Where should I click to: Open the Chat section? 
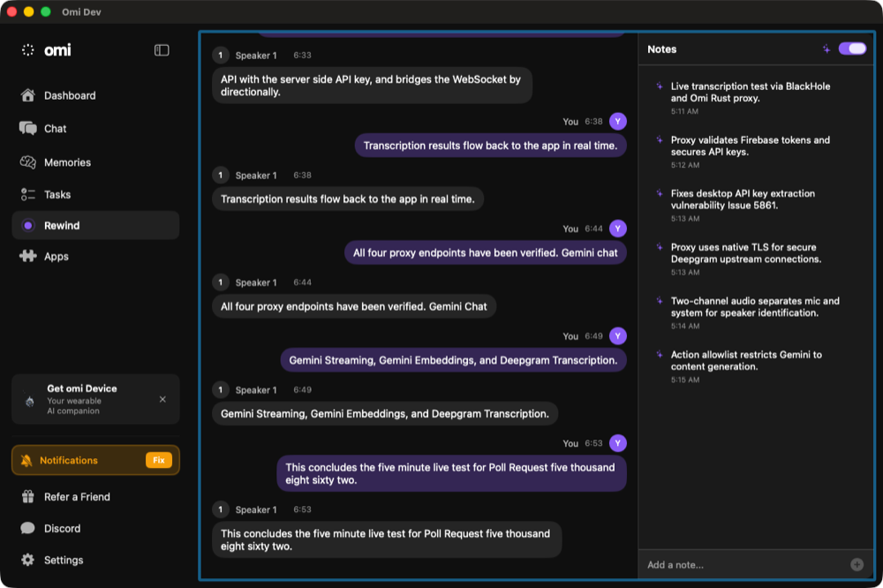(x=95, y=128)
